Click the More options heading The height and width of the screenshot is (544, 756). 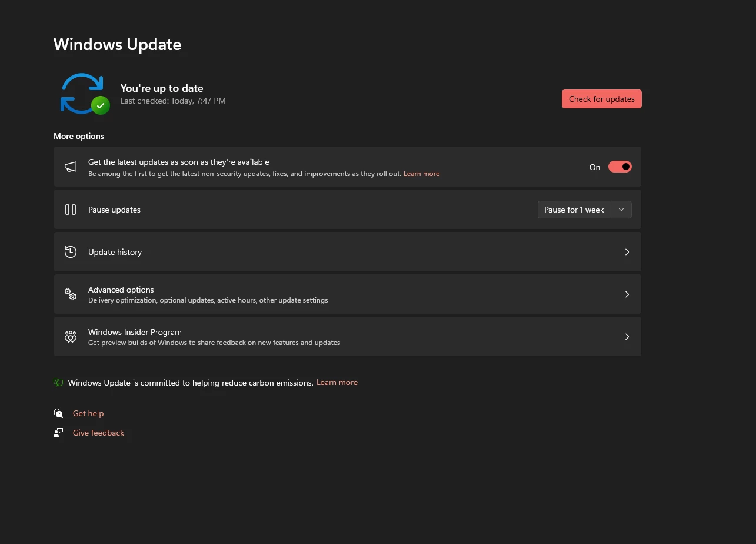(x=79, y=136)
